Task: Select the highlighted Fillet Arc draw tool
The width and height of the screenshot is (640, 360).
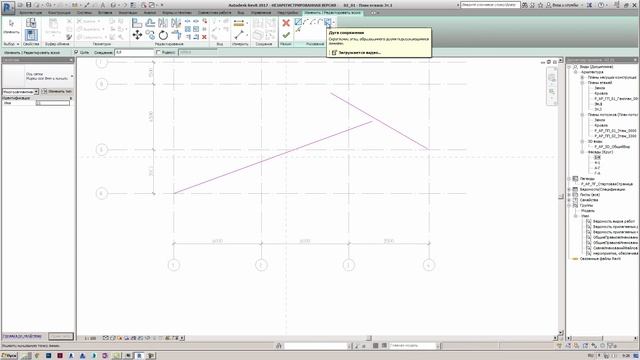Action: (x=327, y=22)
